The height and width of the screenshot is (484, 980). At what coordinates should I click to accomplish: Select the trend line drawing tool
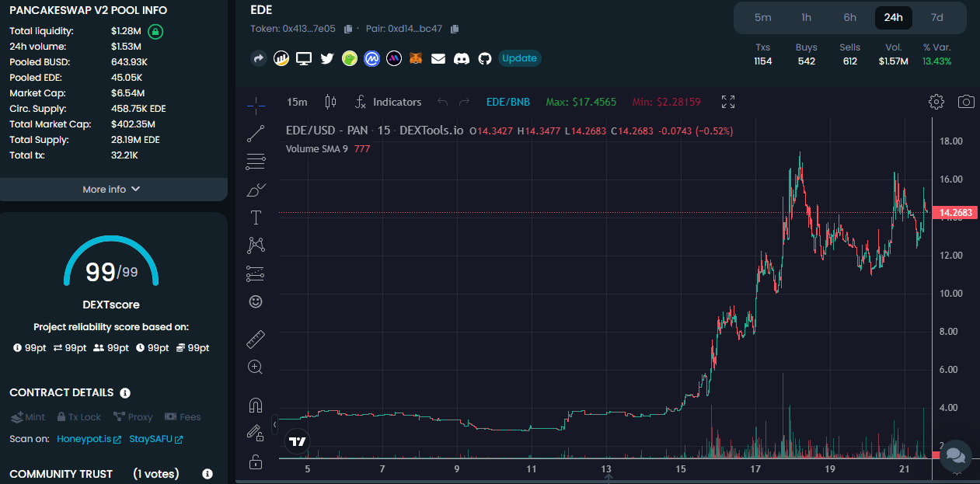pos(256,134)
